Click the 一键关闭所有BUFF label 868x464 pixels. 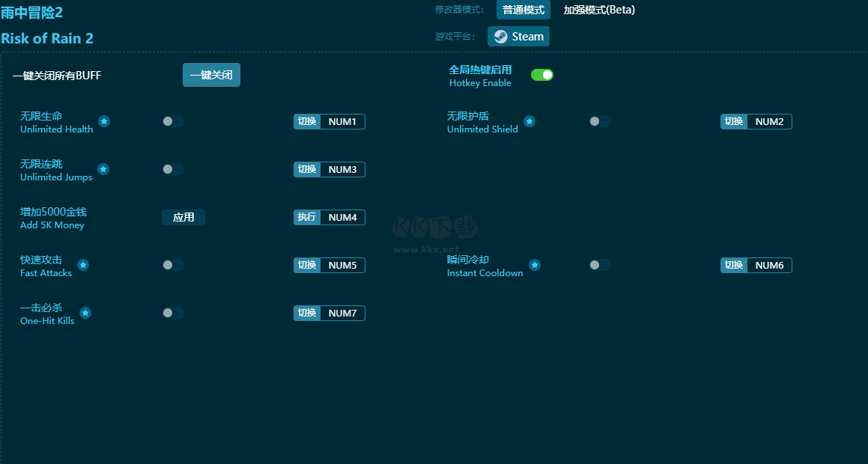coord(56,76)
